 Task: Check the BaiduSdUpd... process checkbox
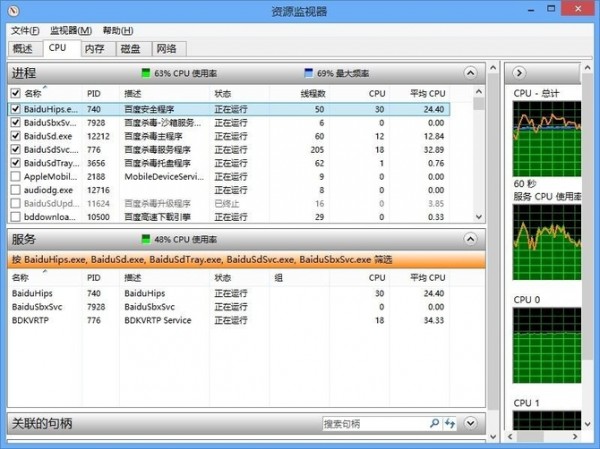tap(15, 203)
